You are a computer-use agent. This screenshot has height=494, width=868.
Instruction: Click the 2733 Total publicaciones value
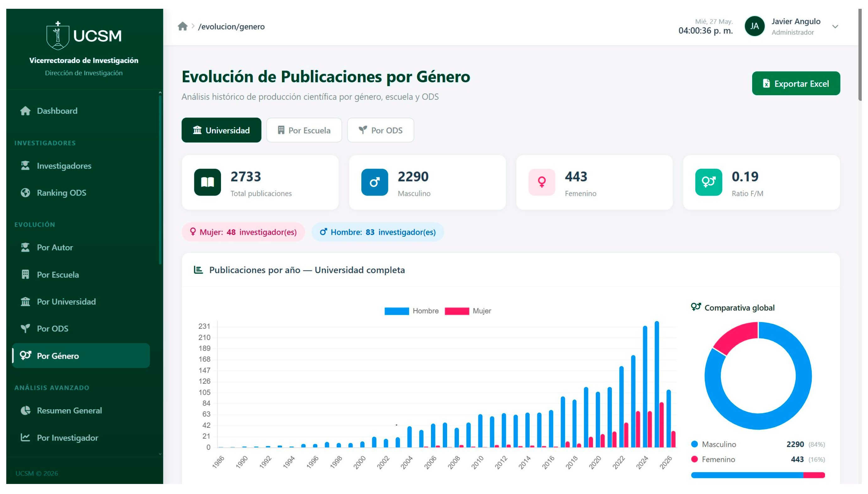point(246,176)
